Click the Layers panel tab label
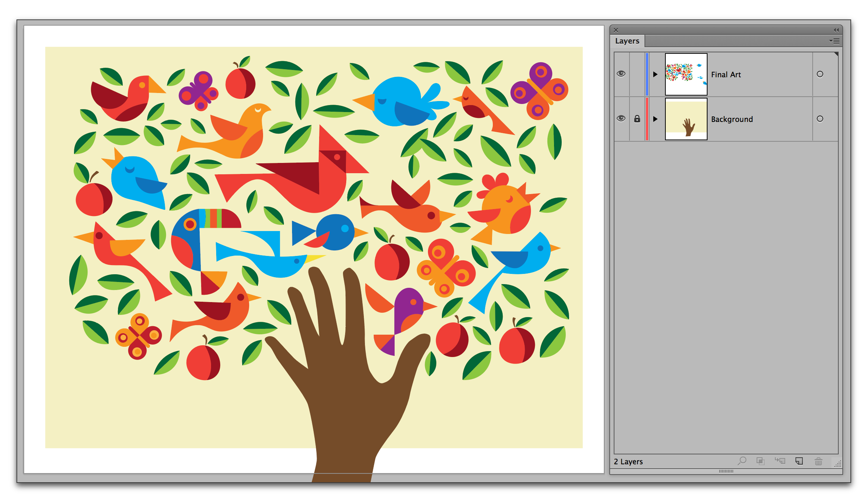Screen dimensions: 868x502 pyautogui.click(x=627, y=41)
